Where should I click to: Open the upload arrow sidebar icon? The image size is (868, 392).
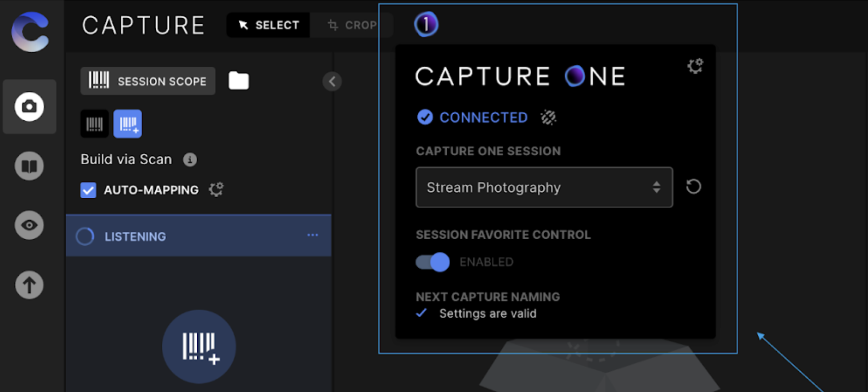[29, 285]
